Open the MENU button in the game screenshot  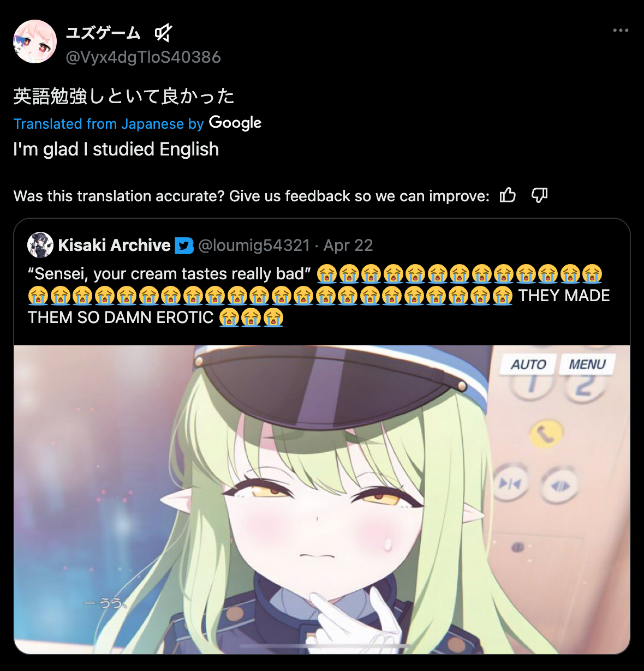[x=587, y=364]
